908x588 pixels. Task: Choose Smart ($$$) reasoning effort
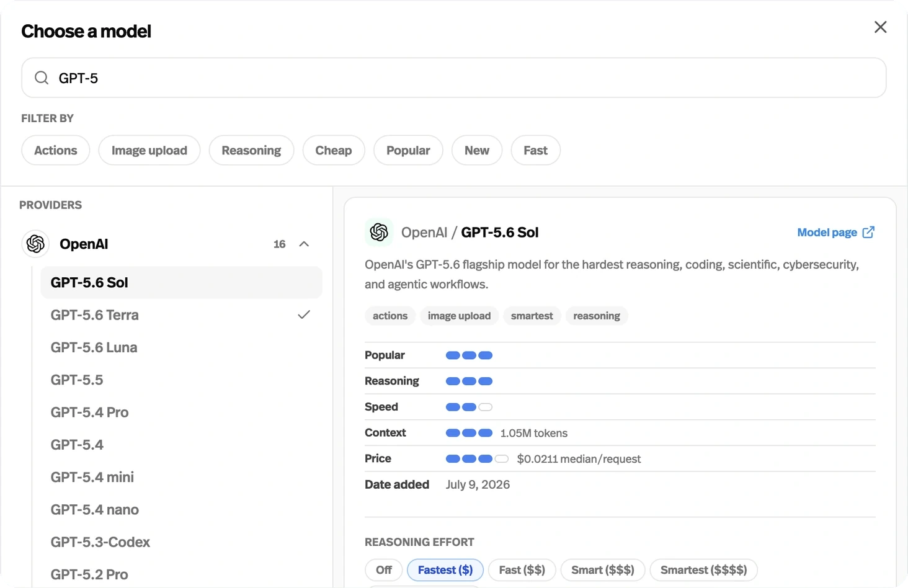(603, 570)
